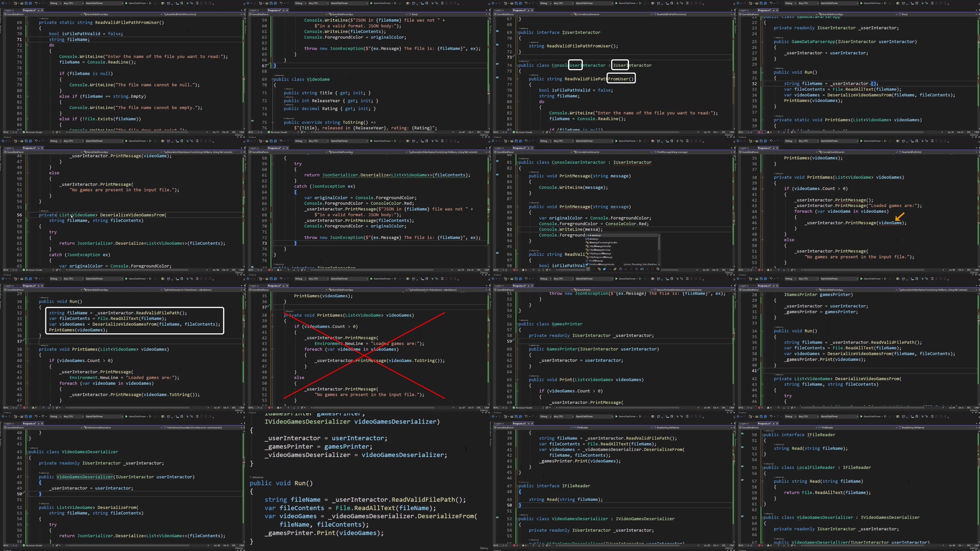980x551 pixels.
Task: Click CRLF line-ending indicator beside 'Ch: 25'
Action: (x=242, y=132)
